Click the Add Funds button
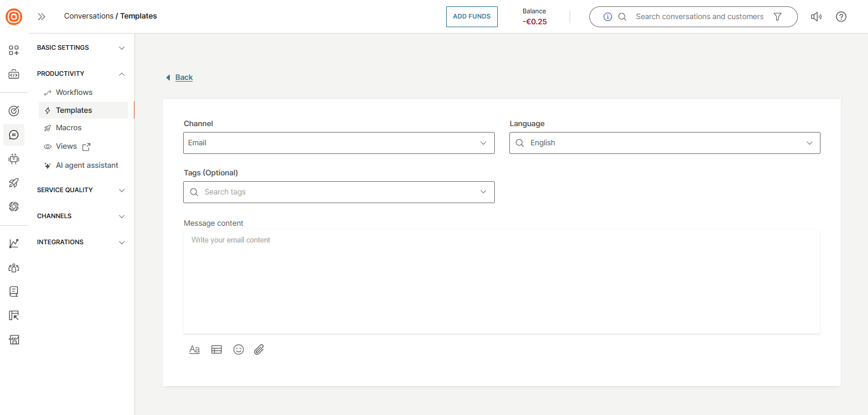The image size is (868, 415). click(x=472, y=17)
